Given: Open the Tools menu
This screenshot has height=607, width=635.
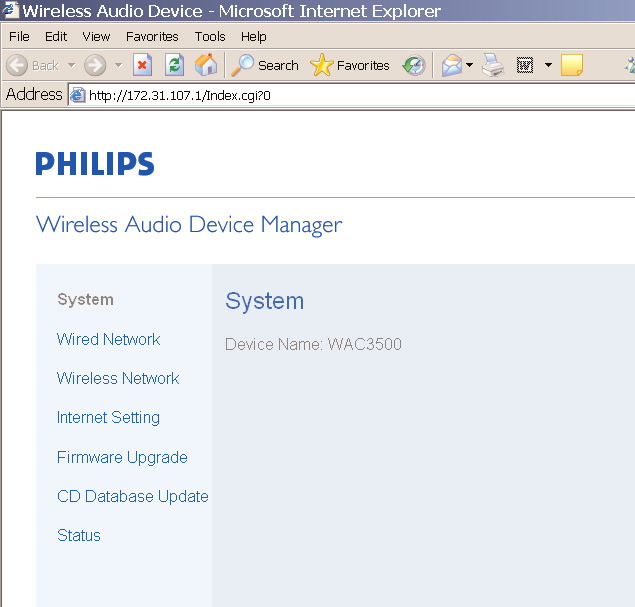Looking at the screenshot, I should tap(210, 37).
